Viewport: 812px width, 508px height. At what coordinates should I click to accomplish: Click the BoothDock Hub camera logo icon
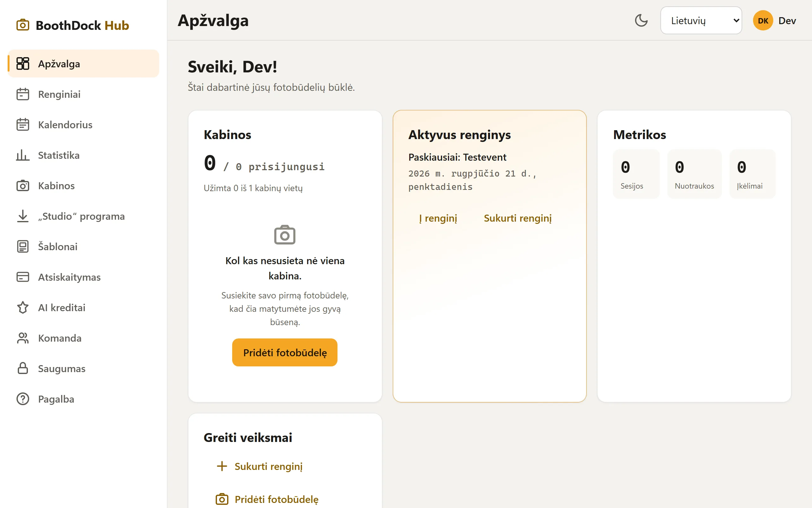click(x=23, y=25)
